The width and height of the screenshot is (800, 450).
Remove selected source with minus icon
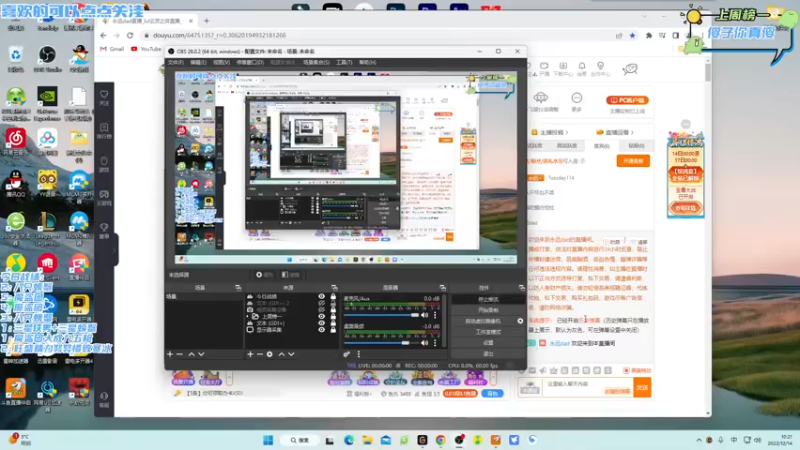click(x=260, y=354)
